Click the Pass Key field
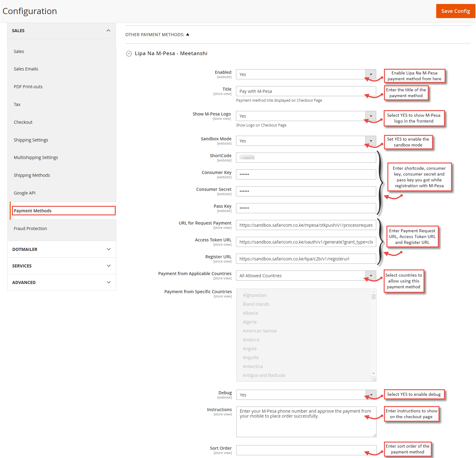 coord(306,208)
